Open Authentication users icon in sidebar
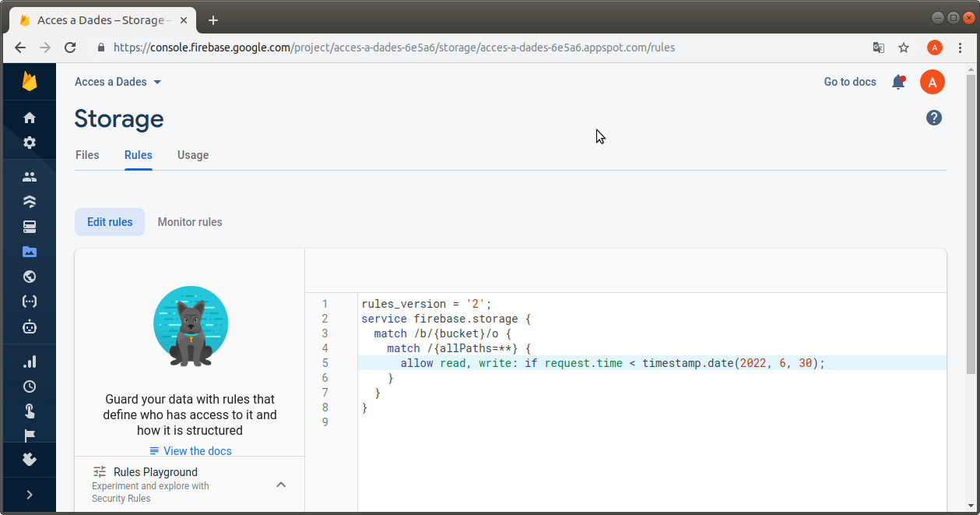Viewport: 980px width, 515px height. coord(30,177)
